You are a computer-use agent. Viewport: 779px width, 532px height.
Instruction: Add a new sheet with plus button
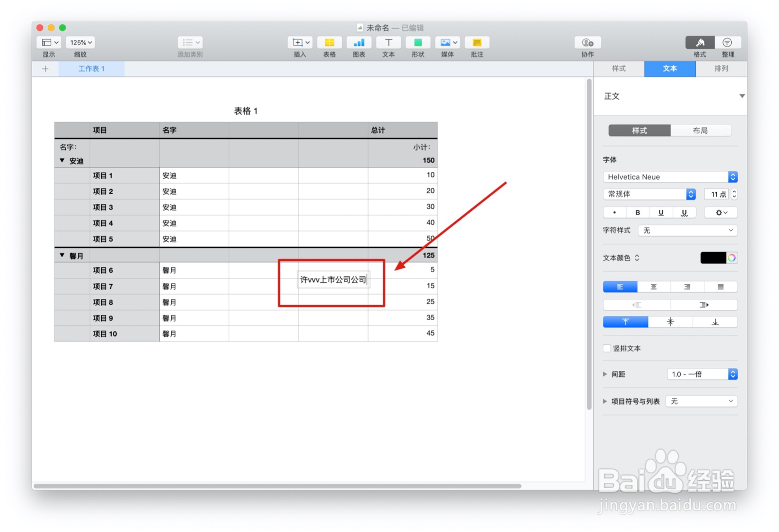[x=45, y=69]
